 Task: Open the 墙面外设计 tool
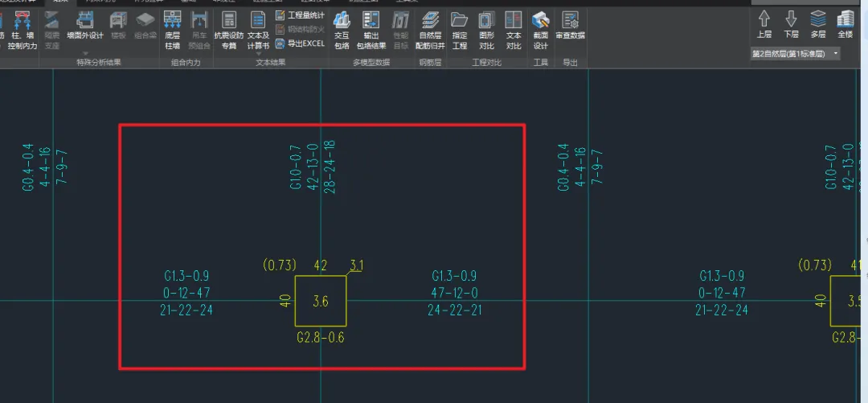(x=84, y=26)
